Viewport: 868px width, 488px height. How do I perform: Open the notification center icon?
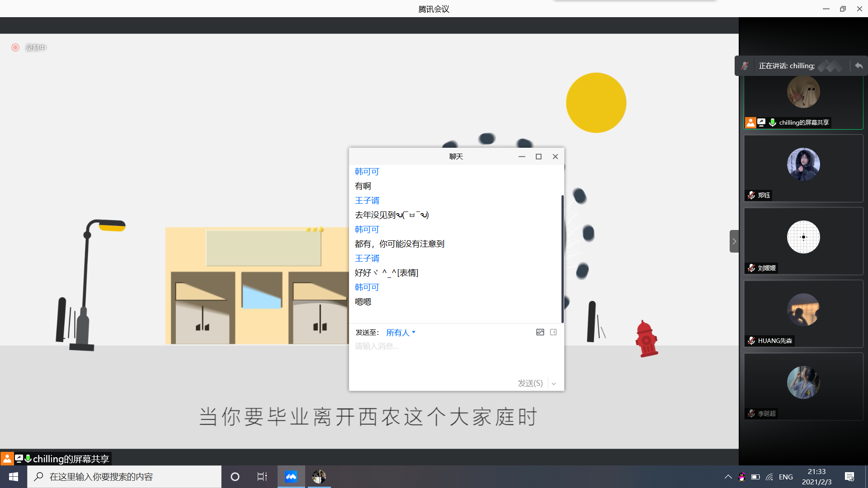[x=849, y=477]
